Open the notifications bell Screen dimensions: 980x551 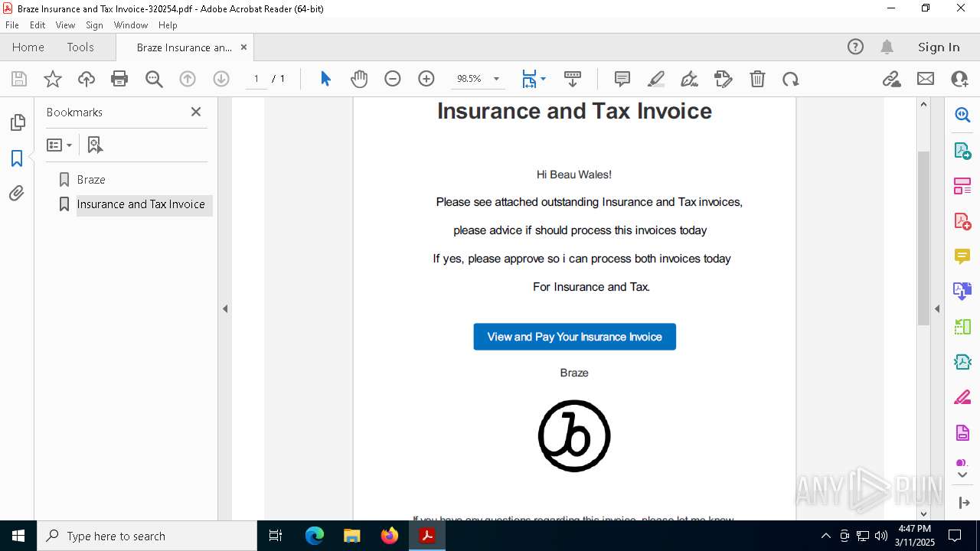pyautogui.click(x=887, y=47)
